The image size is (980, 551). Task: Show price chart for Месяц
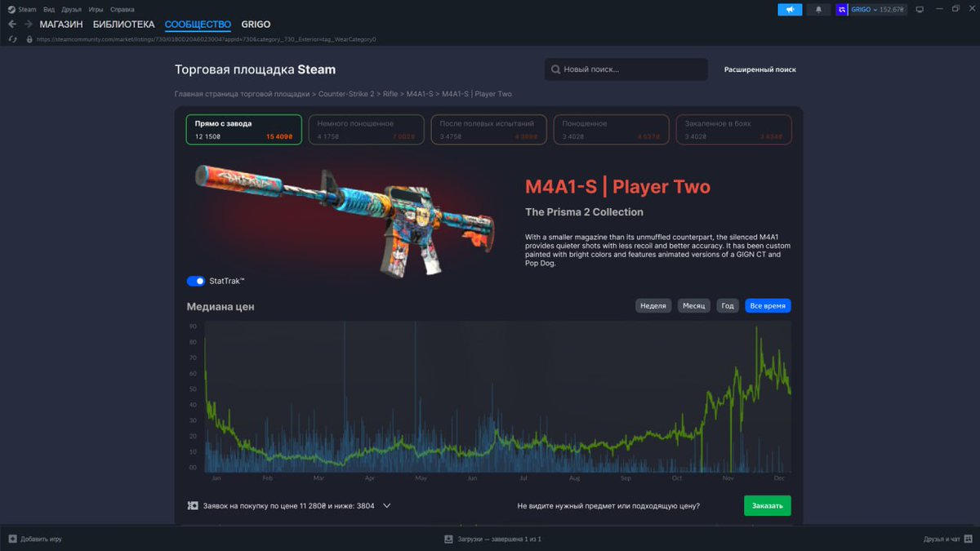(x=694, y=306)
